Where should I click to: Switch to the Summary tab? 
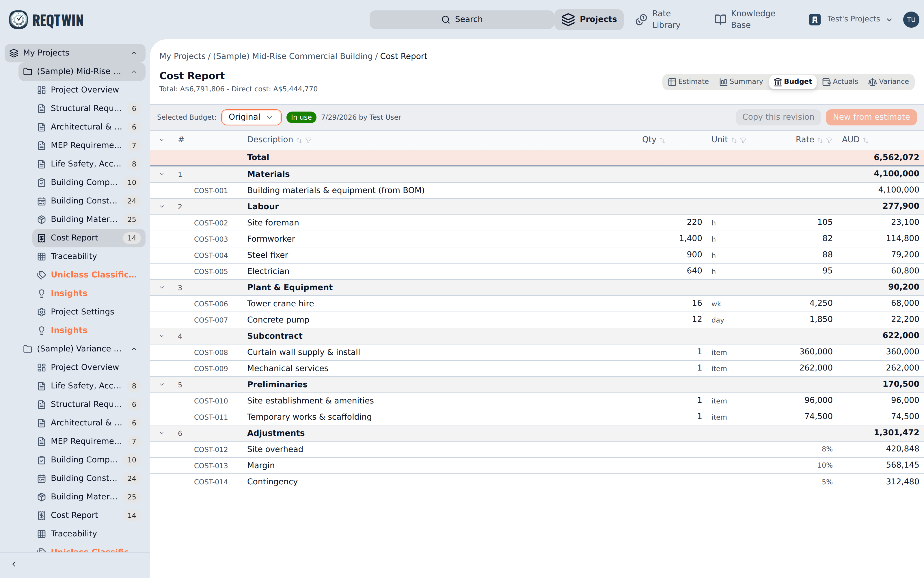[x=741, y=82]
